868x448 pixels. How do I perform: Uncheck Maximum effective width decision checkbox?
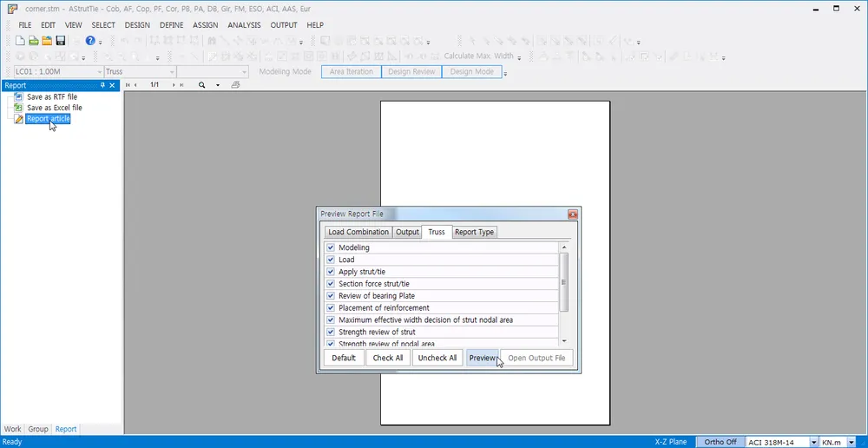[331, 320]
